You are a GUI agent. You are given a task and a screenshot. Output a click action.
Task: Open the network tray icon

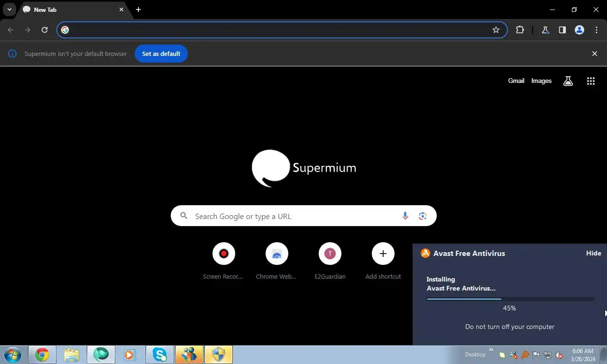pos(548,355)
